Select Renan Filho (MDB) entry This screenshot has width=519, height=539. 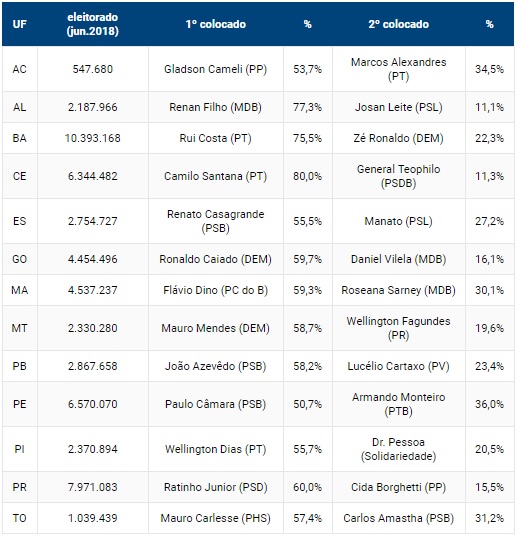(216, 107)
